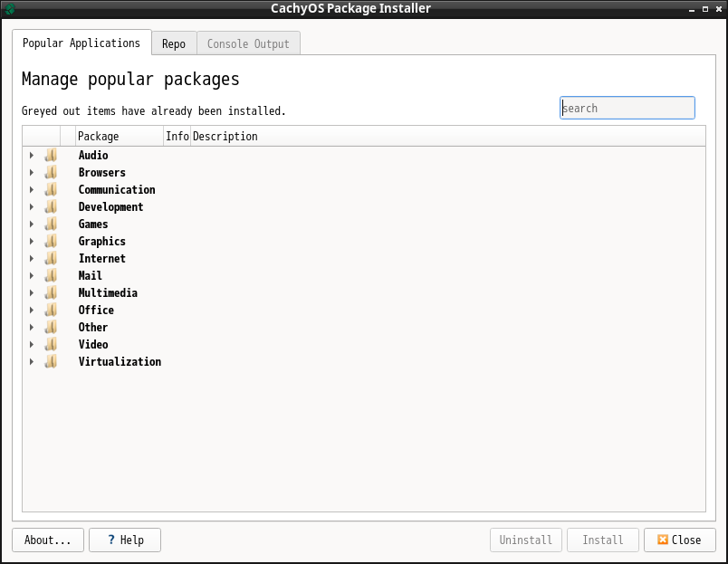728x564 pixels.
Task: Click the Graphics folder icon
Action: tap(51, 242)
